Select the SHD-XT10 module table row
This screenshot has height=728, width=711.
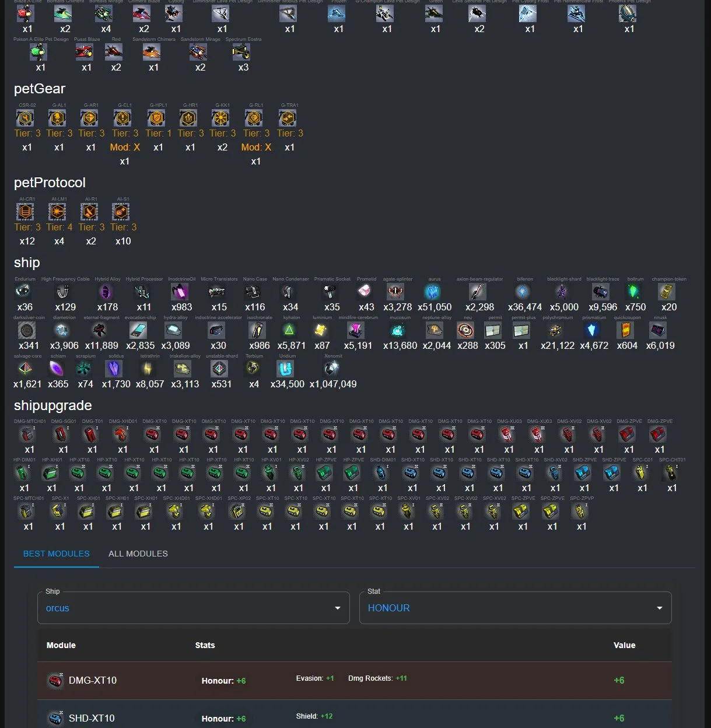pyautogui.click(x=355, y=715)
